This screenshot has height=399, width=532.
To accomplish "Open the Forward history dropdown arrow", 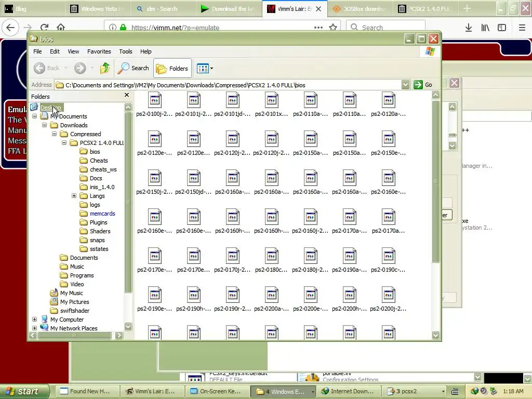I will point(92,68).
